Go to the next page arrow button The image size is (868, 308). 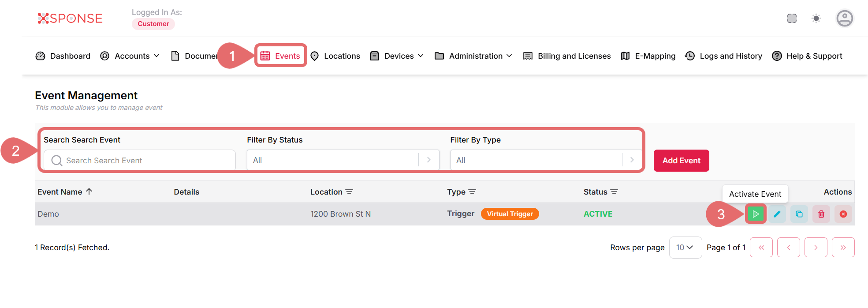[x=816, y=248]
